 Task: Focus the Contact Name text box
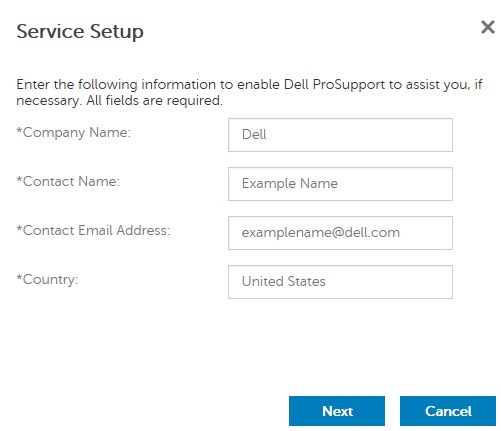(x=340, y=184)
